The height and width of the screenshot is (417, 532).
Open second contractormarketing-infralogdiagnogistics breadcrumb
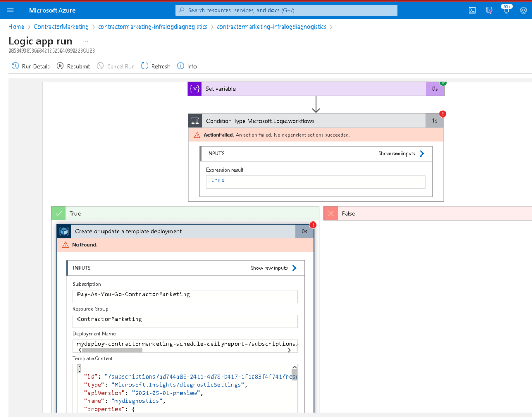(271, 27)
